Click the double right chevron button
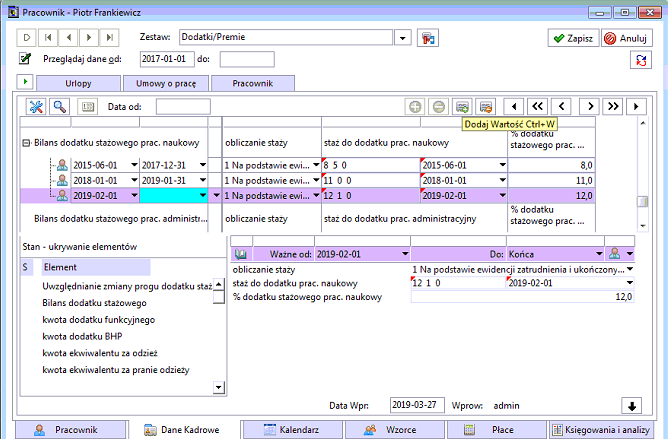This screenshot has height=439, width=668. pyautogui.click(x=613, y=107)
